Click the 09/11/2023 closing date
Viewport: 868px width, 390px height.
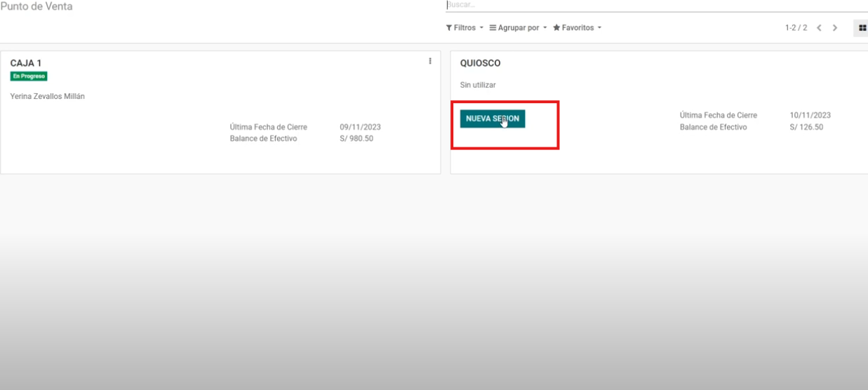360,127
